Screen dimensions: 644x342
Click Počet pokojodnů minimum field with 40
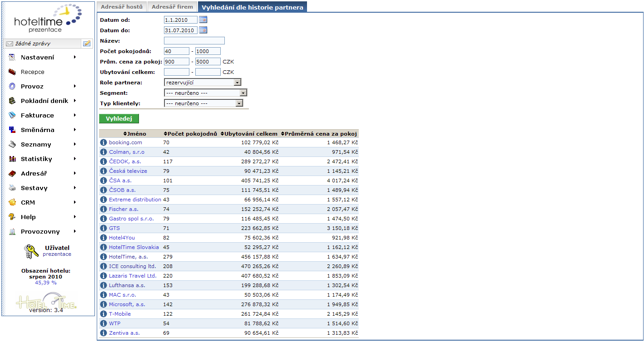tap(177, 51)
